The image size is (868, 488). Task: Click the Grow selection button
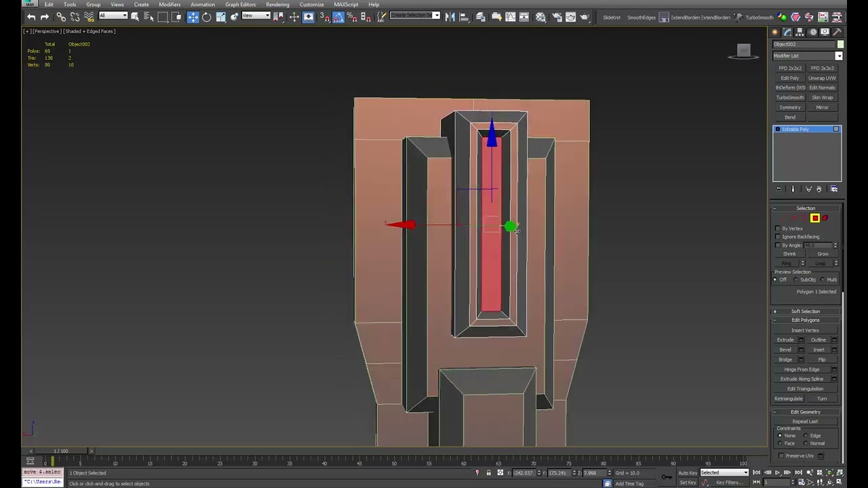(x=823, y=253)
